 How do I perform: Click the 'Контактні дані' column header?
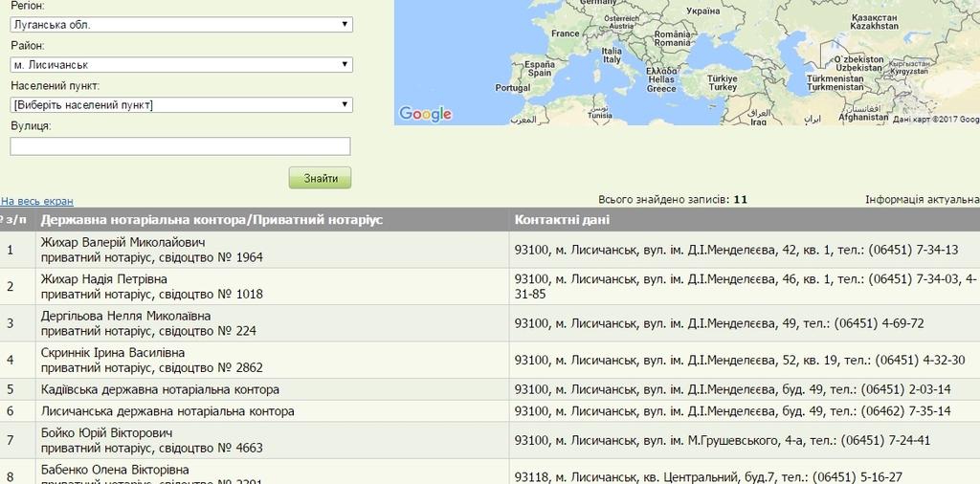[561, 220]
